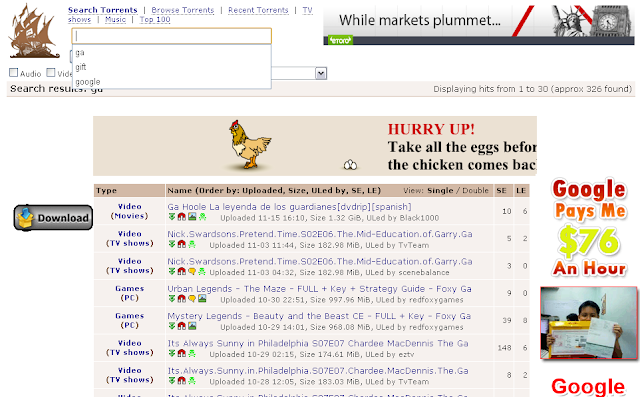Open Urban Legends The Maze torrent link
Viewport: 640px width, 397px height.
point(320,289)
